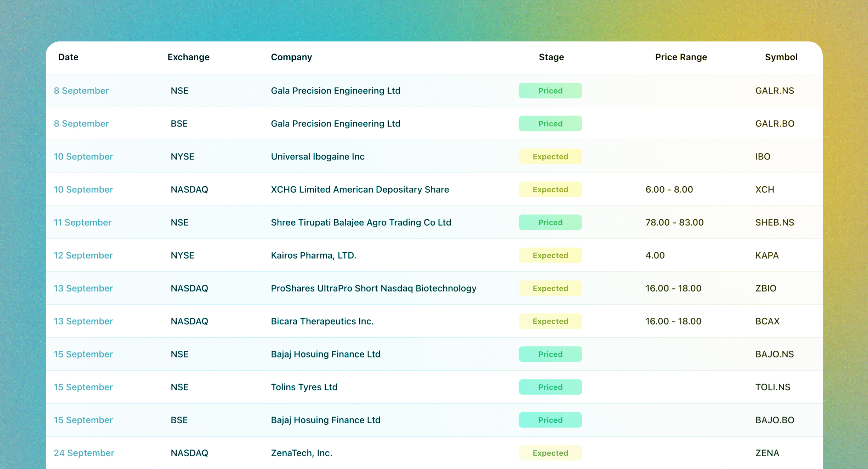868x469 pixels.
Task: Click the 12 September date
Action: (x=83, y=255)
